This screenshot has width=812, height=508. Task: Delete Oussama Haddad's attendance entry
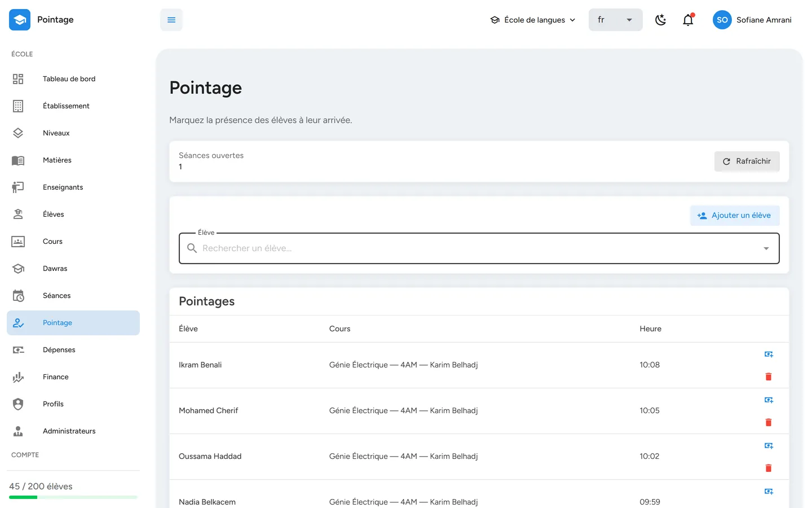point(769,468)
